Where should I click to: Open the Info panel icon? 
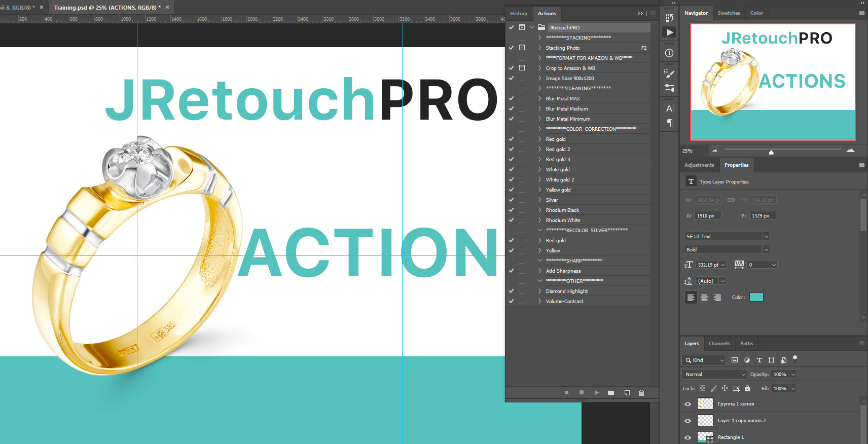pyautogui.click(x=669, y=53)
